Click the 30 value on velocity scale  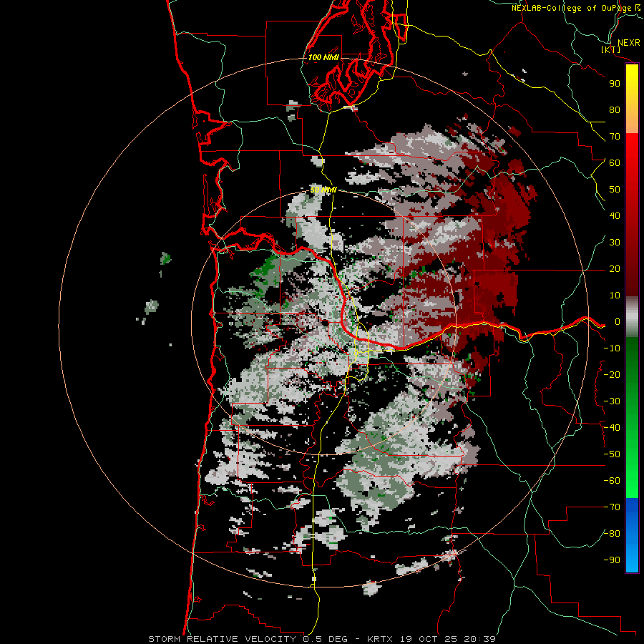coord(615,243)
